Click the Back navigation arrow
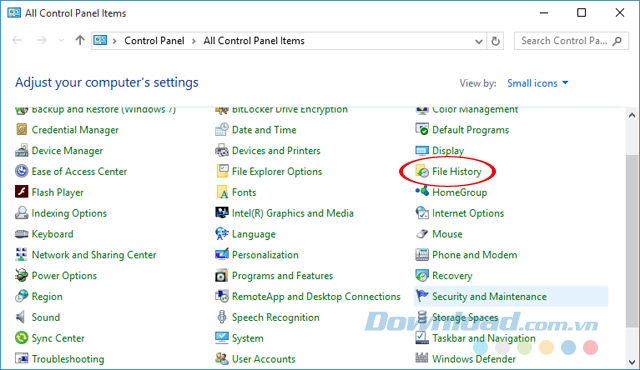Screen dimensions: 640x370 coord(17,40)
